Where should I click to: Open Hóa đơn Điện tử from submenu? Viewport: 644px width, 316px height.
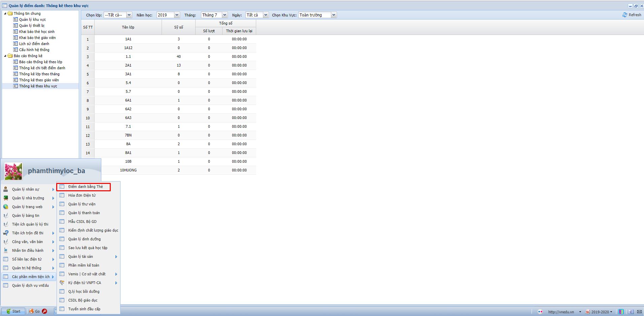point(82,195)
